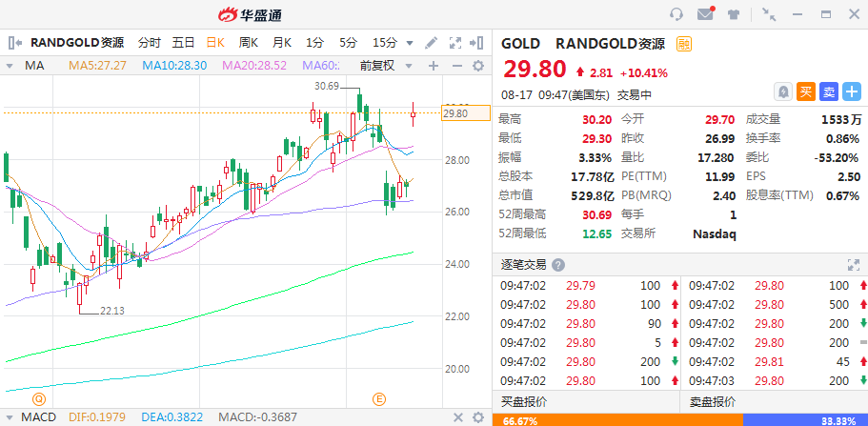Zoom in the K-line chart with plus
The height and width of the screenshot is (426, 868).
[x=434, y=66]
